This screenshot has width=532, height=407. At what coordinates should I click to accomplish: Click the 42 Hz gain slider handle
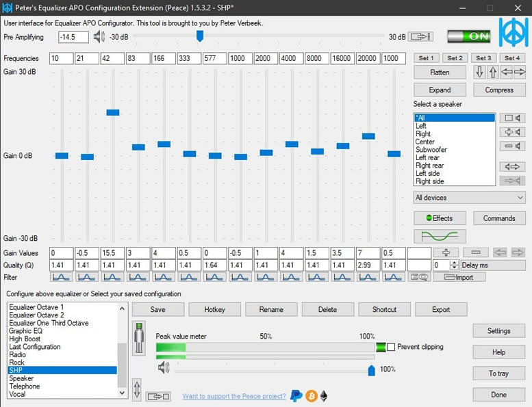click(113, 112)
